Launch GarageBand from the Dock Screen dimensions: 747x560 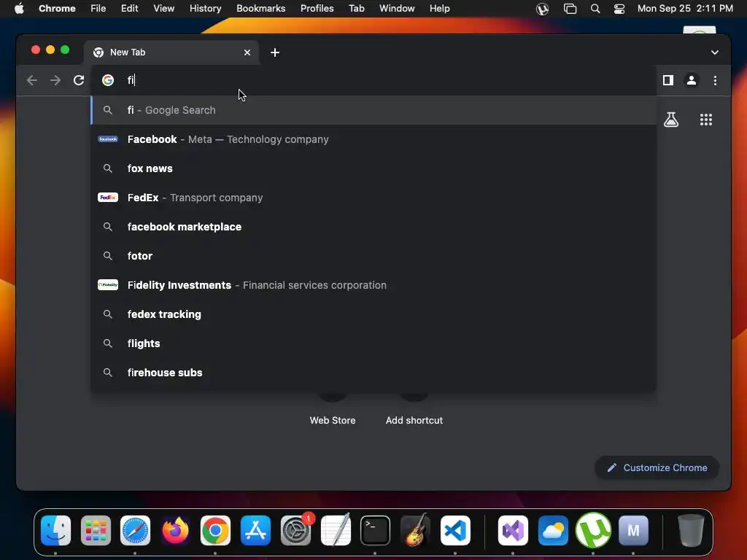point(415,530)
